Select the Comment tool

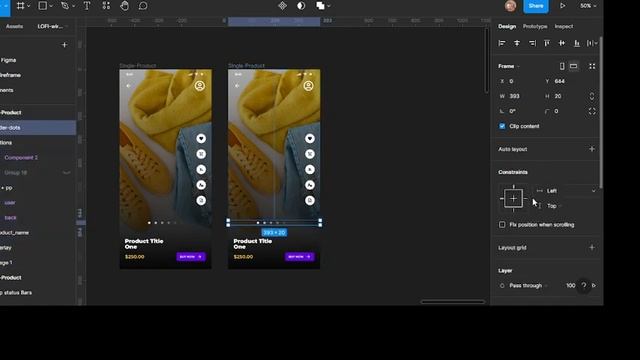(x=143, y=6)
